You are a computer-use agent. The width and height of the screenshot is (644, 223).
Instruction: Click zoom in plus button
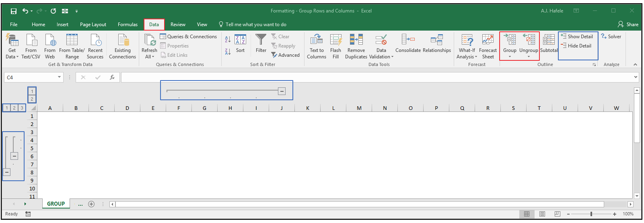(615, 214)
